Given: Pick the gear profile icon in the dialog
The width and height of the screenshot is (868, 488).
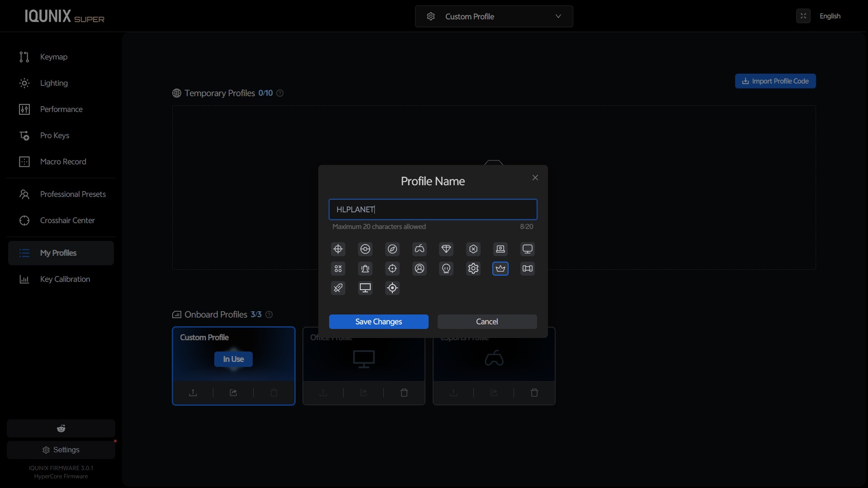Looking at the screenshot, I should tap(473, 268).
